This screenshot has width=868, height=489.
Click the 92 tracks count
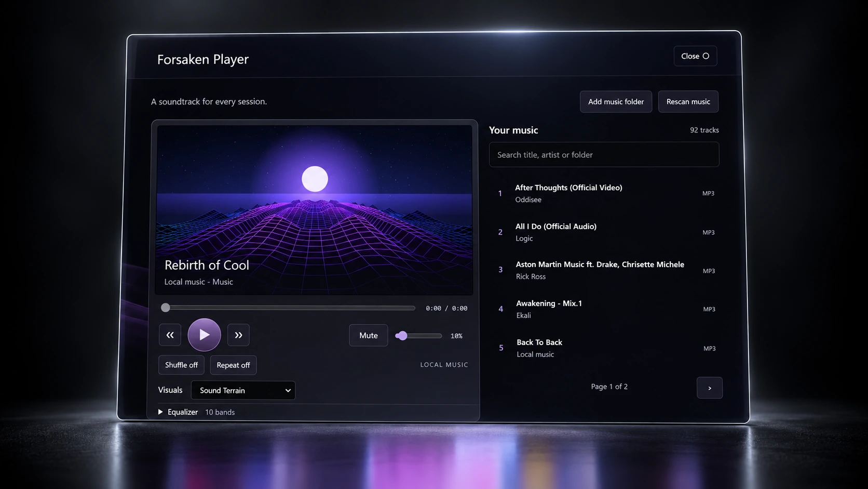pos(704,130)
